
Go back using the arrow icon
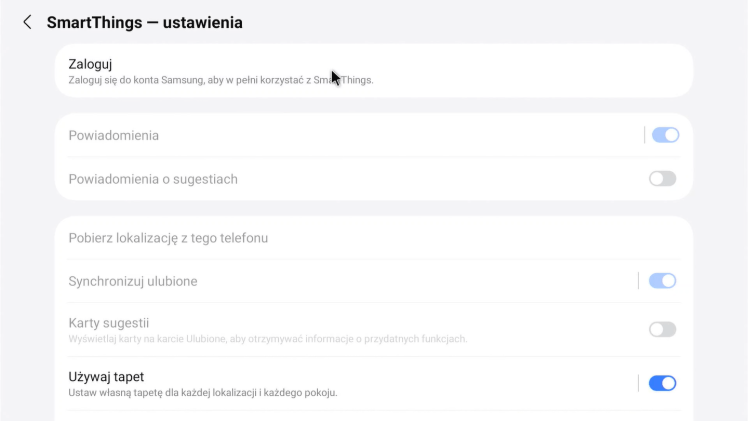coord(27,22)
